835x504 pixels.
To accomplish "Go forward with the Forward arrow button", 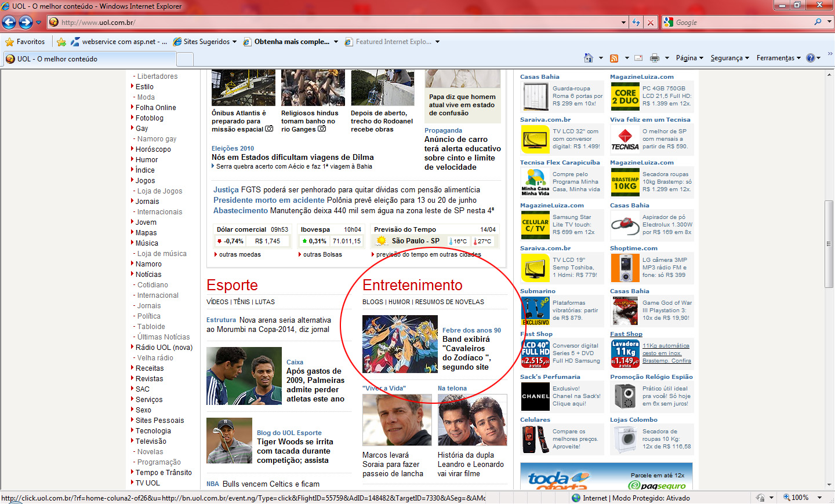I will [x=26, y=22].
